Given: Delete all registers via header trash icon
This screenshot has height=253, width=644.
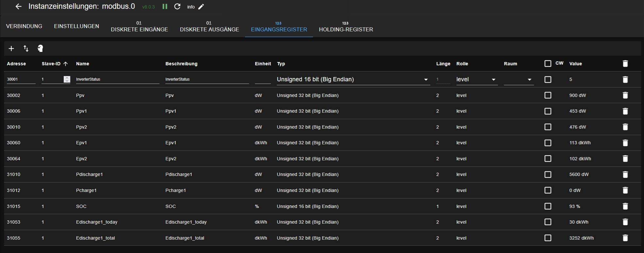Looking at the screenshot, I should 625,64.
